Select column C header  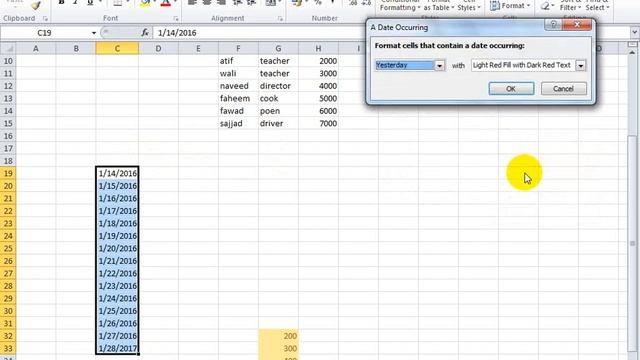117,49
